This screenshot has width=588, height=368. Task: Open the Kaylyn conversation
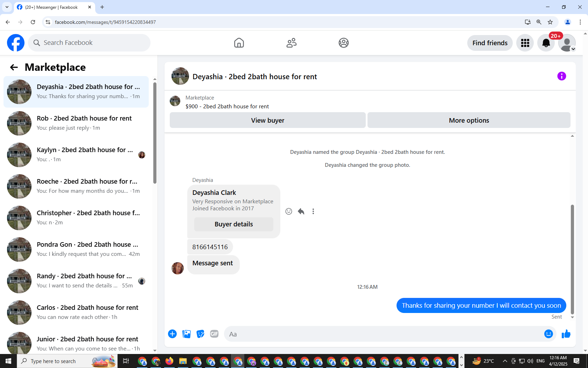pos(76,155)
